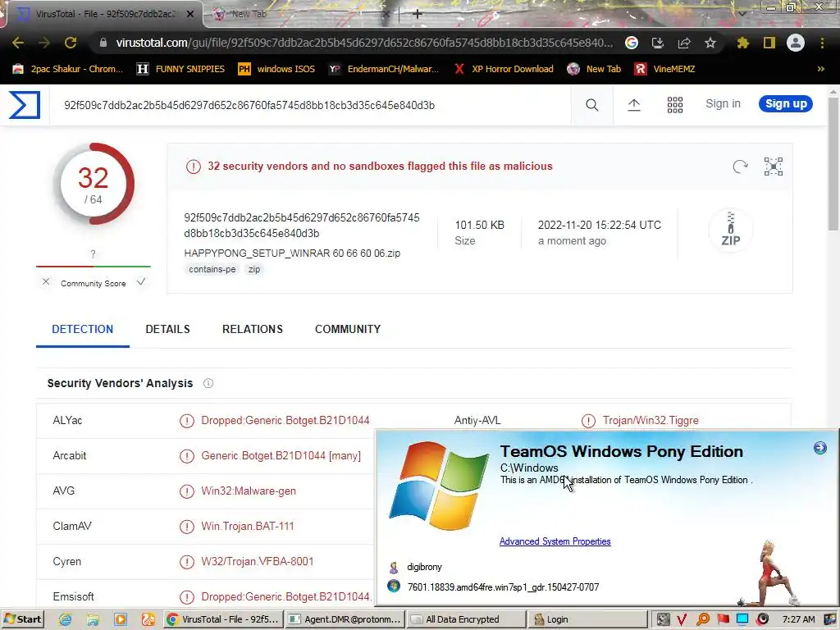Image resolution: width=840 pixels, height=630 pixels.
Task: Reanalyze file with the refresh icon
Action: pyautogui.click(x=741, y=167)
